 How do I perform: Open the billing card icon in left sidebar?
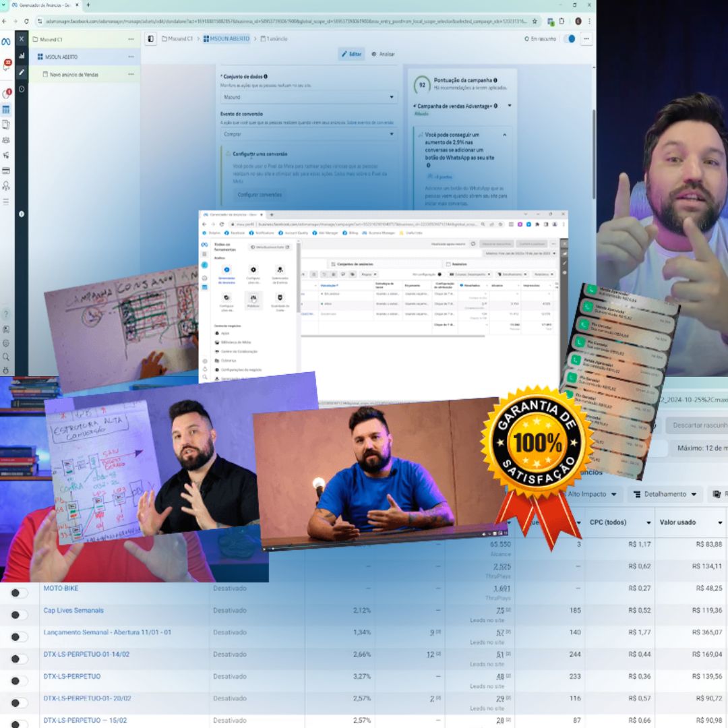(6, 171)
